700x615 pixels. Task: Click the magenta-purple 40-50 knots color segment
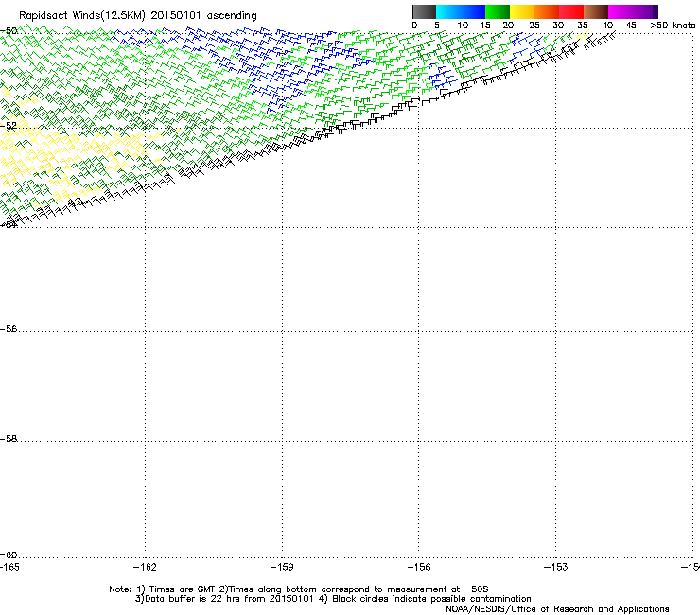click(x=633, y=11)
